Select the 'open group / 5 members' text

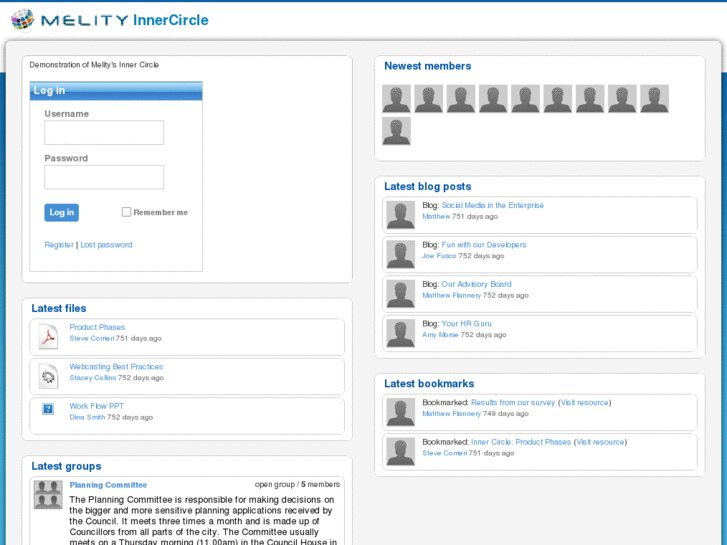click(x=297, y=484)
